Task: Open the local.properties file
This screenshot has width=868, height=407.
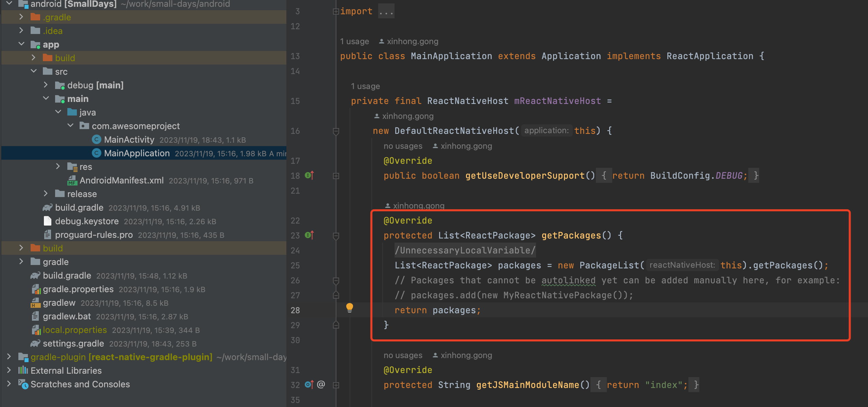Action: 75,330
